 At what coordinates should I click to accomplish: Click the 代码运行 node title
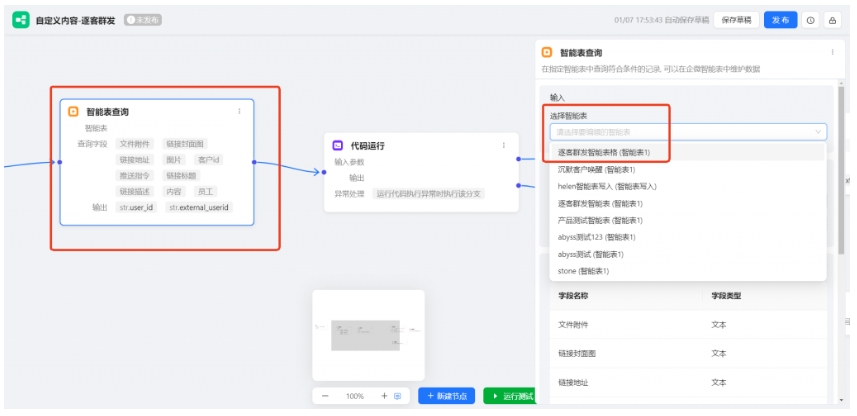coord(367,146)
